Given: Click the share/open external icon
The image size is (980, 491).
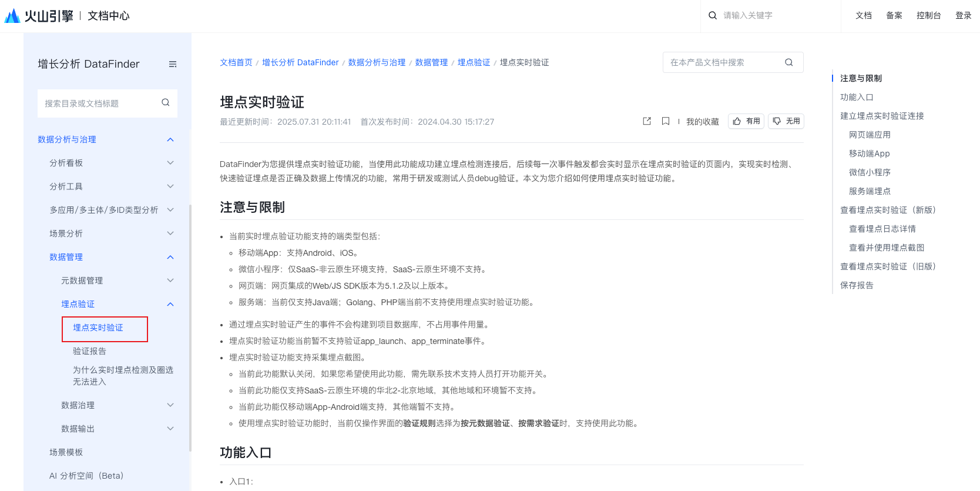Looking at the screenshot, I should [x=647, y=121].
